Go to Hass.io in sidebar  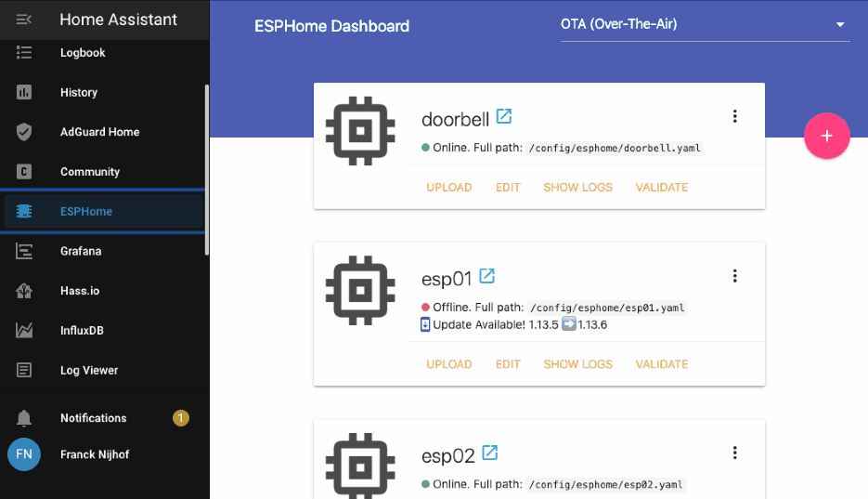[x=80, y=291]
